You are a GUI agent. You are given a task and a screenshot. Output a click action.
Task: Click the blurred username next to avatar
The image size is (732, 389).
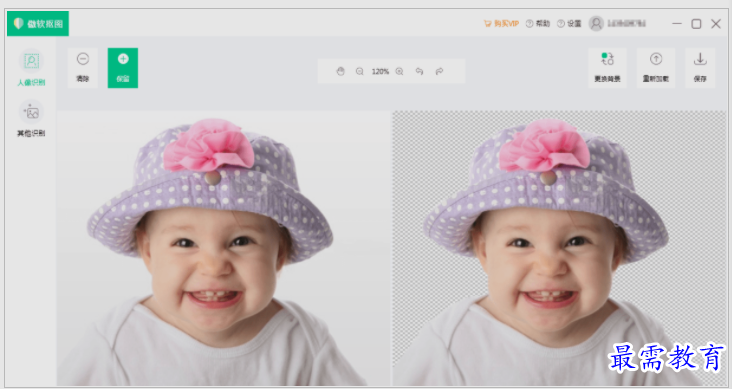626,23
